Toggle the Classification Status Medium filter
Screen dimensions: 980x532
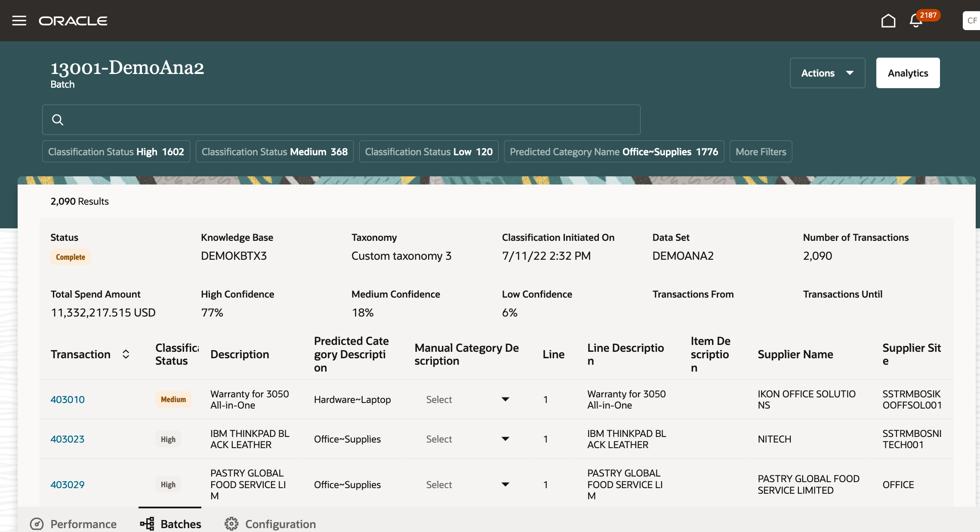274,152
